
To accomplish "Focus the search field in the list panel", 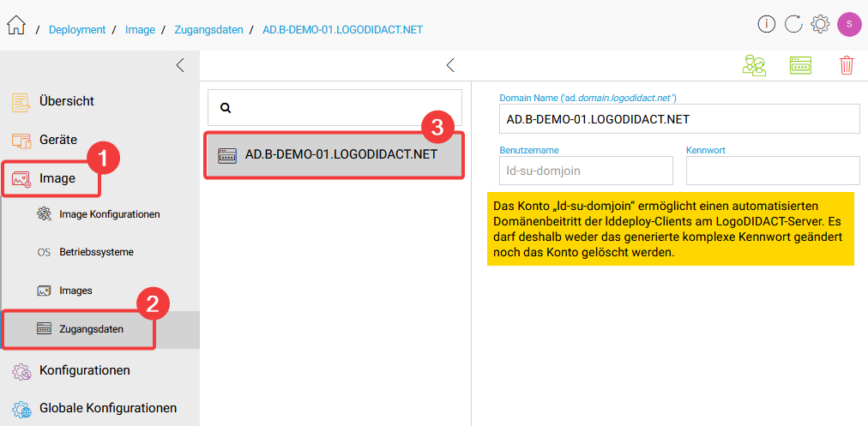I will tap(335, 107).
